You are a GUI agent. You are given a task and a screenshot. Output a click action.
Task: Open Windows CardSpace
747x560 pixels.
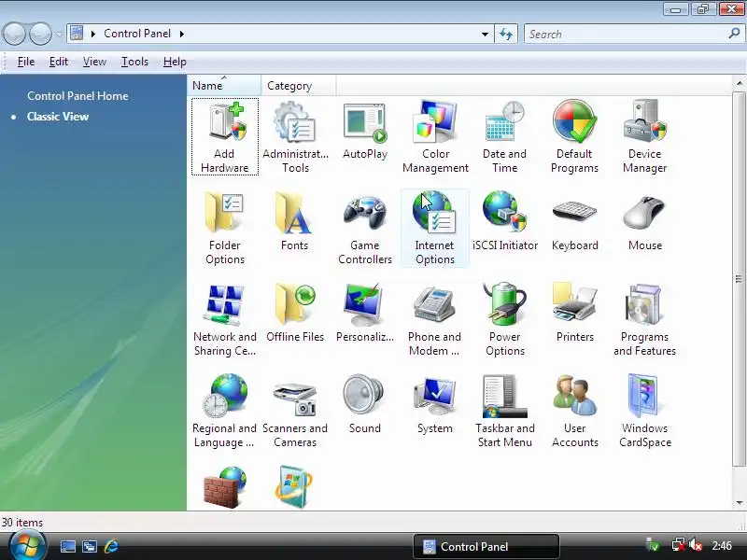pos(644,411)
